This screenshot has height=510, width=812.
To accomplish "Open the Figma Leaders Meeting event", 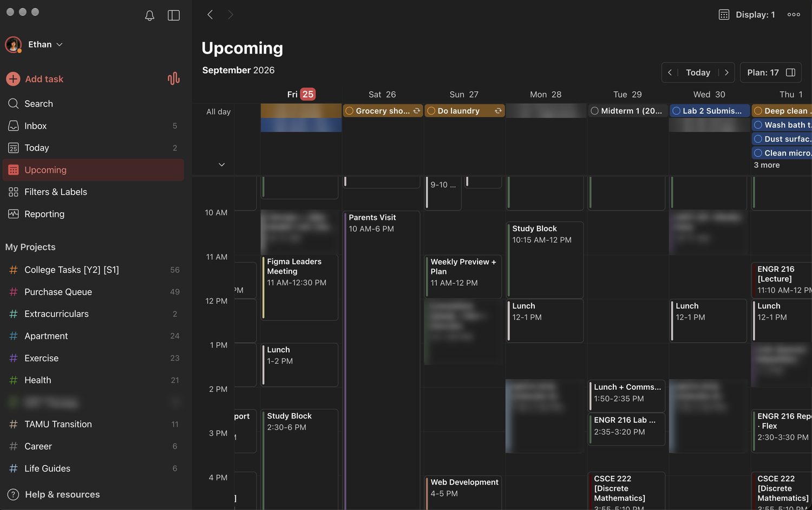I will coord(300,287).
